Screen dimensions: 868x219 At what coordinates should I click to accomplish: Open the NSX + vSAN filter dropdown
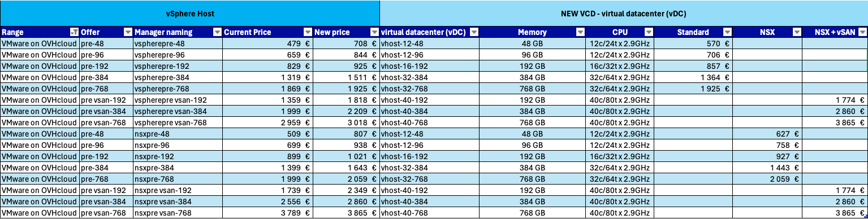(x=862, y=32)
